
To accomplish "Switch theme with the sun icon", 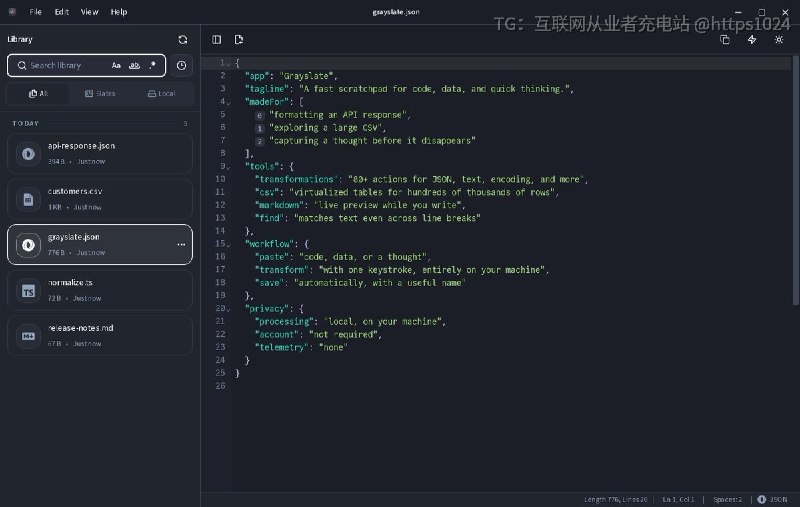I will 779,40.
